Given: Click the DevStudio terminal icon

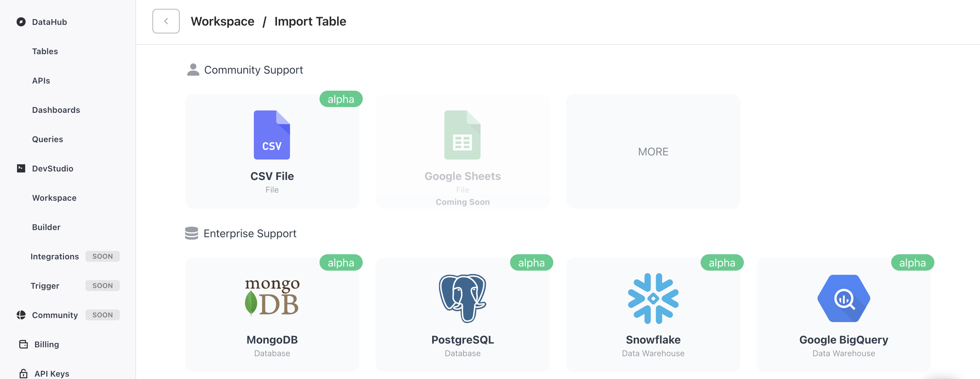Looking at the screenshot, I should (x=21, y=168).
